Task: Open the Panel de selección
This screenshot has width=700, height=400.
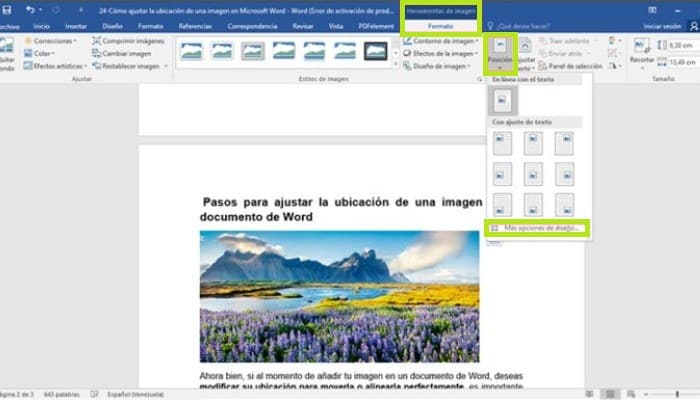Action: 571,66
